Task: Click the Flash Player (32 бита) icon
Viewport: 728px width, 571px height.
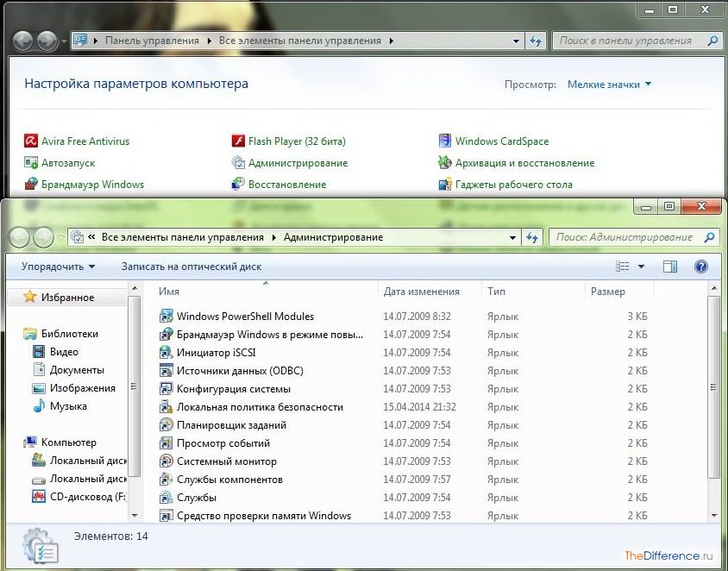Action: point(238,141)
